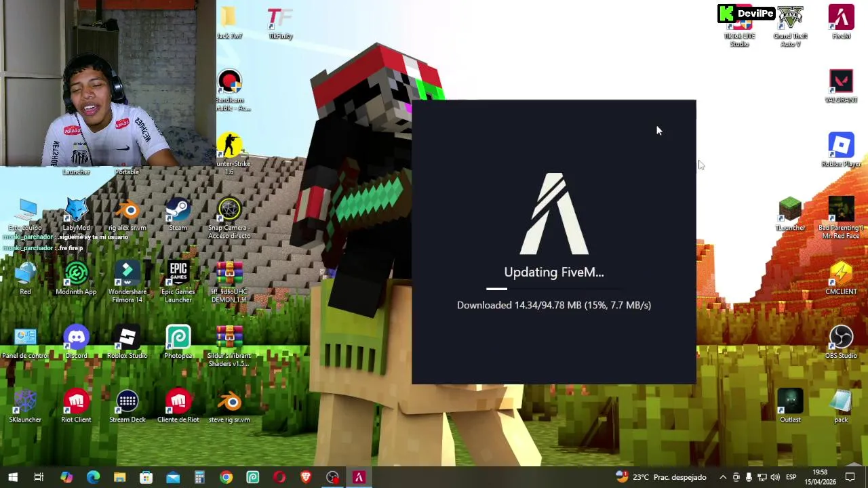The image size is (868, 488).
Task: Open the Roblox Studio shortcut
Action: 127,342
